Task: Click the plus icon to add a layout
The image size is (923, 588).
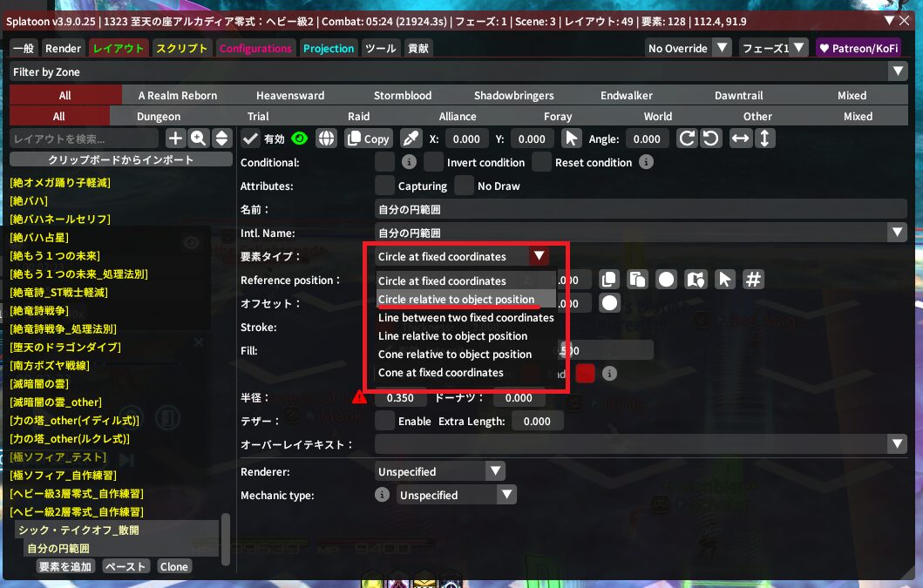Action: [x=175, y=139]
